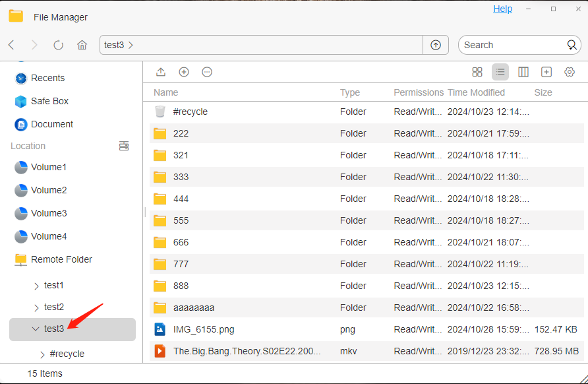Expand the #recycle tree node
Image resolution: width=588 pixels, height=384 pixels.
click(42, 354)
